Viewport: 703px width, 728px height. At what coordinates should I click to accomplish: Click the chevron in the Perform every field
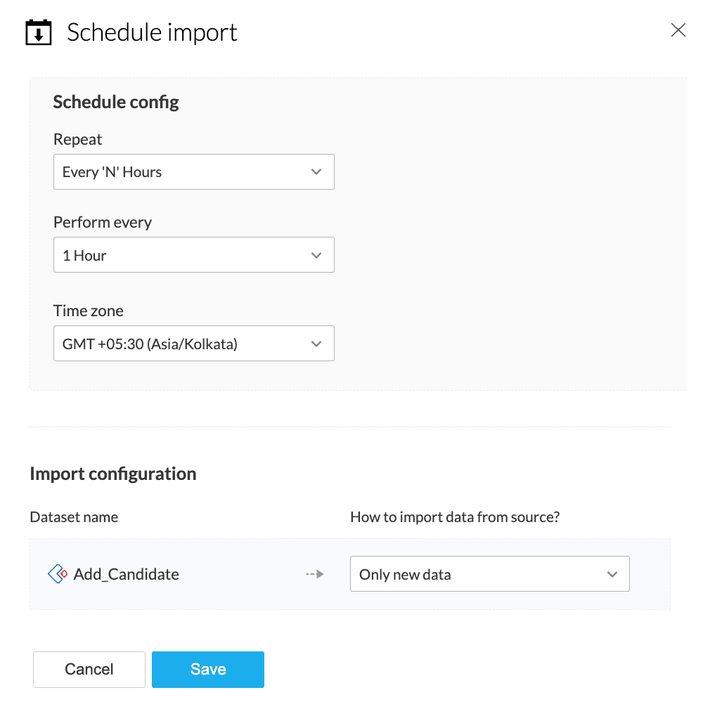(x=316, y=255)
